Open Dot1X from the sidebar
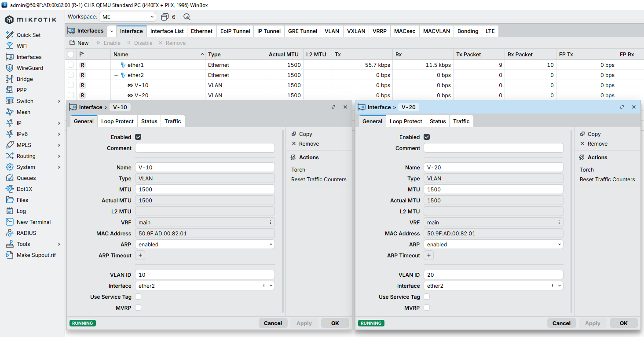 [x=24, y=189]
